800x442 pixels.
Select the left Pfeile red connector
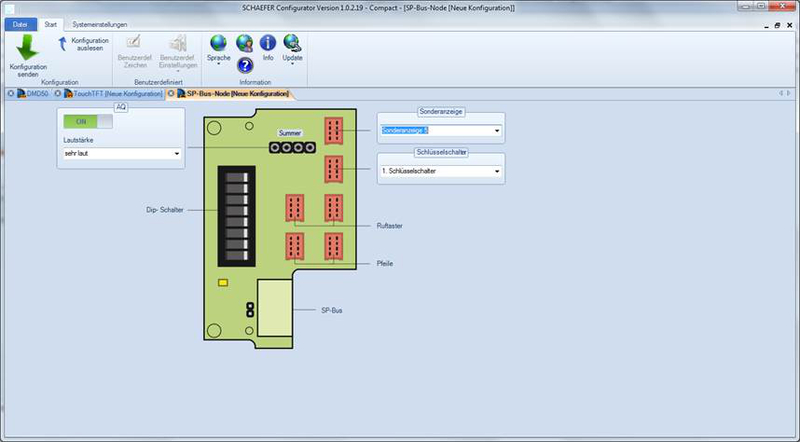tap(294, 246)
